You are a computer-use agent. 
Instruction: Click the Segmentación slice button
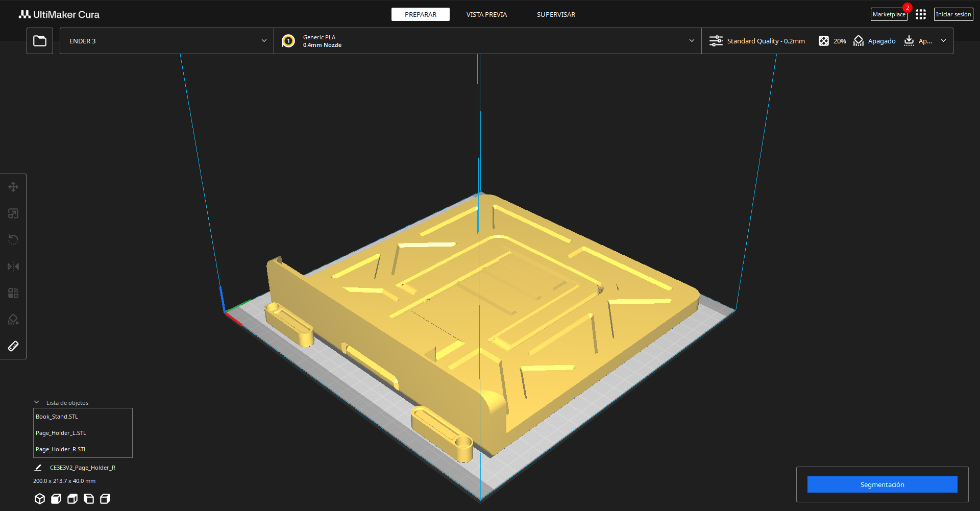click(x=882, y=484)
